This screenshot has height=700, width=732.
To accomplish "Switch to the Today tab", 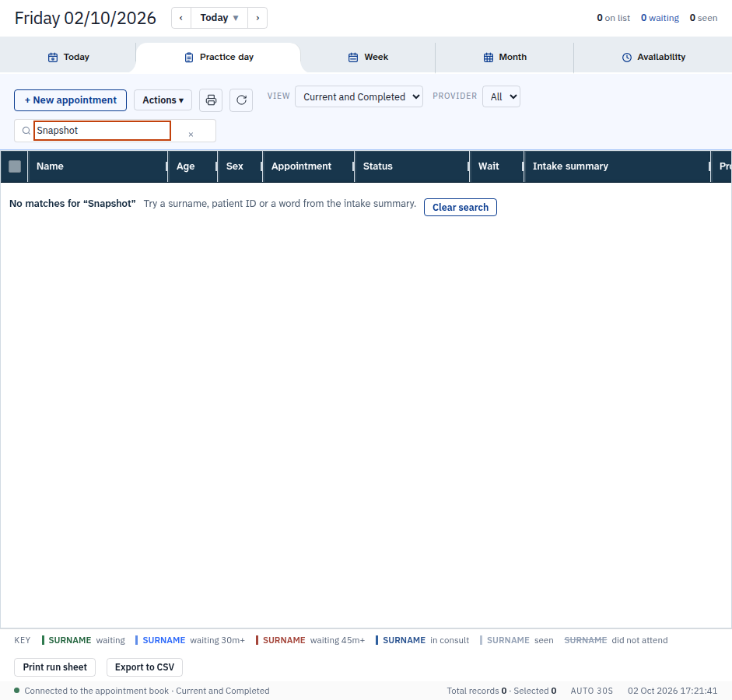I will [68, 57].
